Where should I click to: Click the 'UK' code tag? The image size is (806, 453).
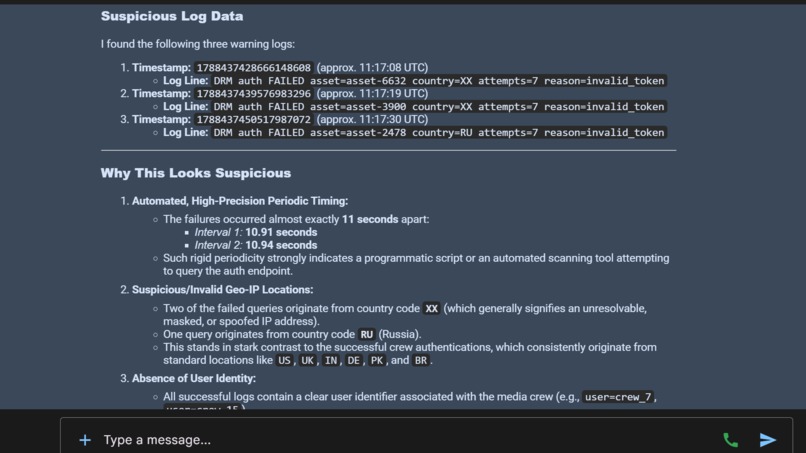tap(307, 360)
